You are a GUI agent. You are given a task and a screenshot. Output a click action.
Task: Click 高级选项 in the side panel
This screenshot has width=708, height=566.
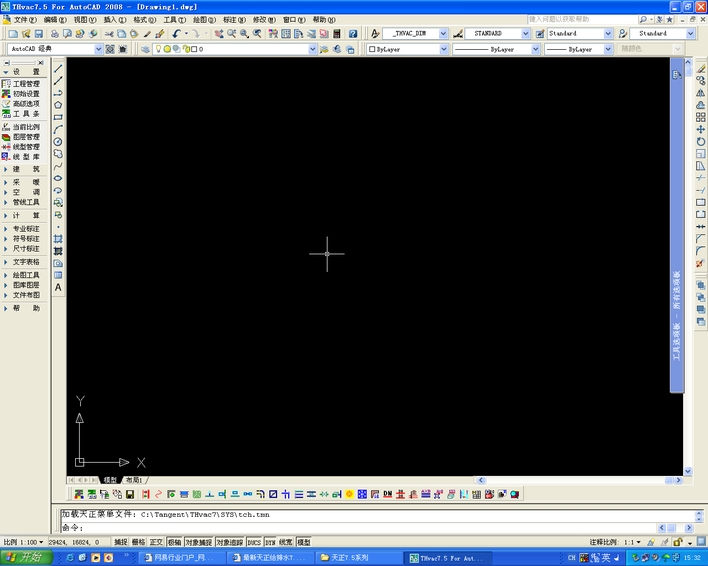click(x=21, y=104)
